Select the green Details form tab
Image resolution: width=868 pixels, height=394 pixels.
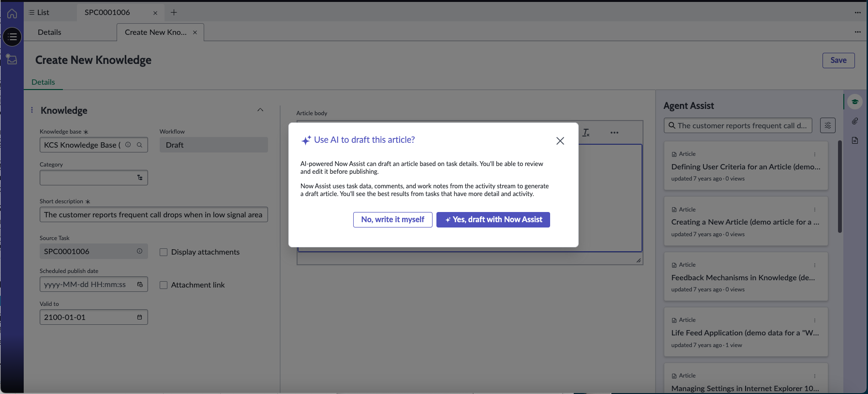[43, 82]
